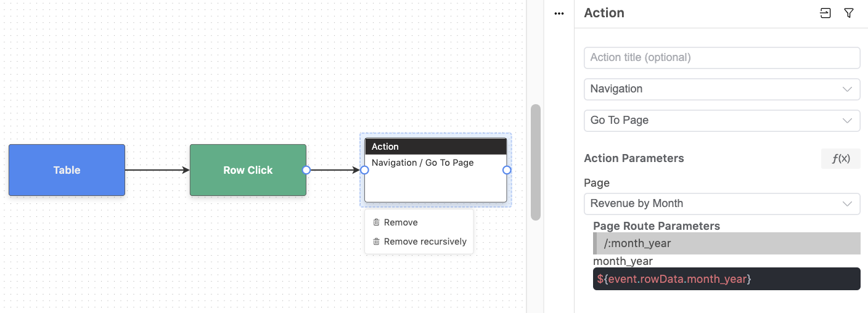Viewport: 868px width, 313px height.
Task: Click the exit icon in Action panel header
Action: pyautogui.click(x=825, y=13)
